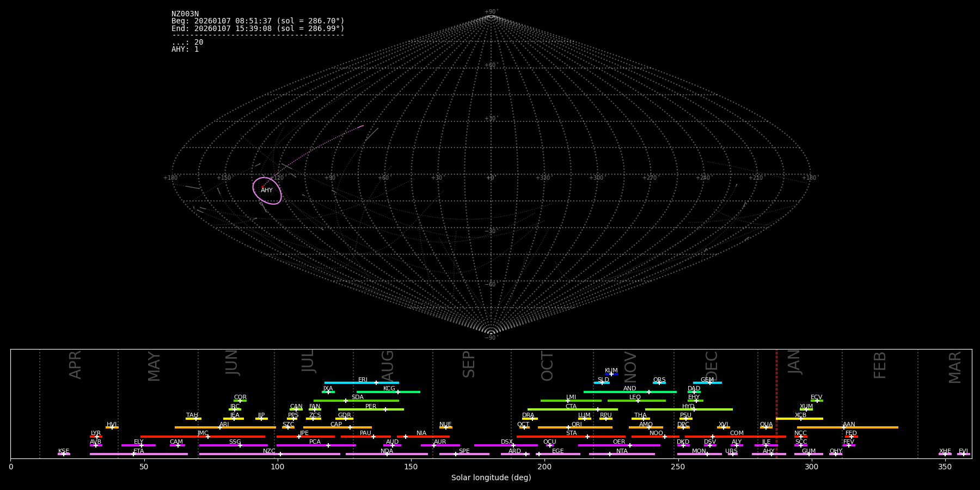Click the LEO shower label
Screen dimensions: 980x490
pyautogui.click(x=635, y=397)
